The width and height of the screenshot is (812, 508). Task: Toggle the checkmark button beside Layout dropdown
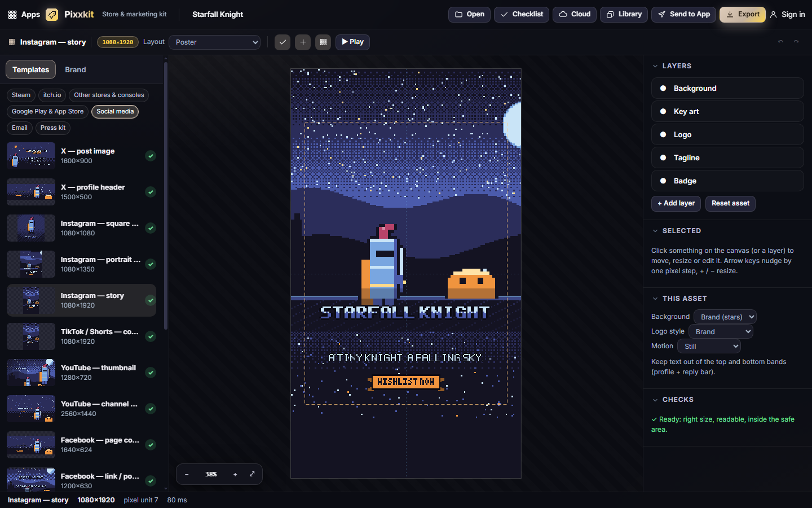pos(283,42)
